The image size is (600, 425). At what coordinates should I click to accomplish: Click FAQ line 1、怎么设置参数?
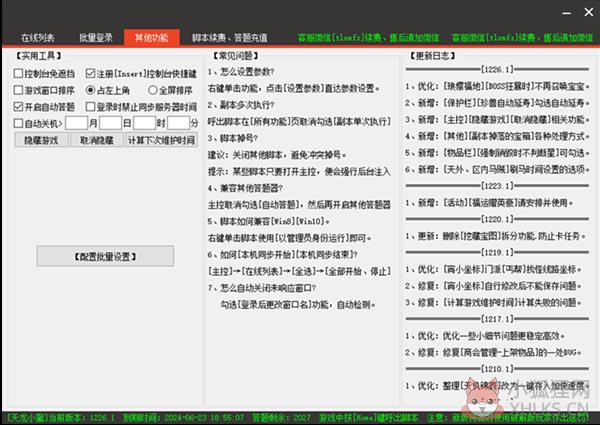(x=241, y=72)
